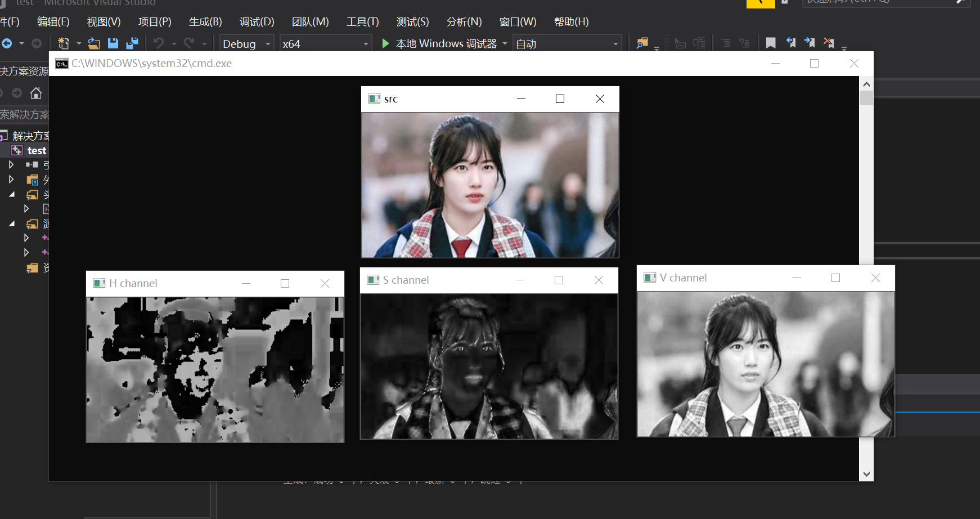980x519 pixels.
Task: Select the Home icon in Solution Explorer
Action: click(35, 93)
